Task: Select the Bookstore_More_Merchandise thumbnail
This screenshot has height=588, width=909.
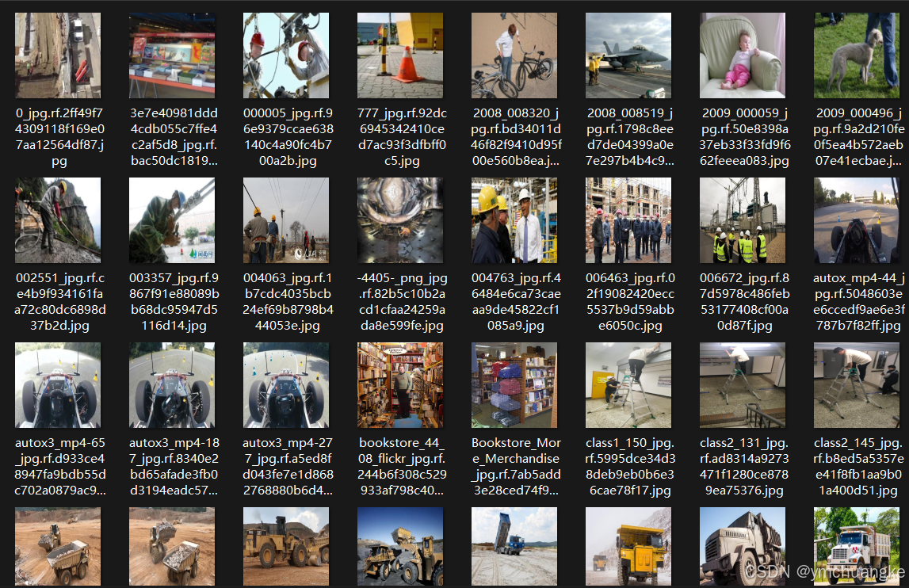Action: [x=514, y=385]
